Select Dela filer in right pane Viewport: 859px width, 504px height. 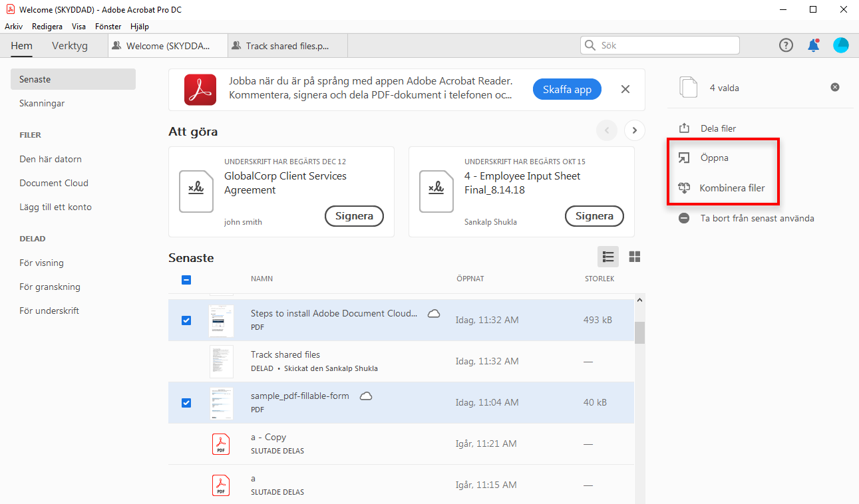pyautogui.click(x=718, y=128)
